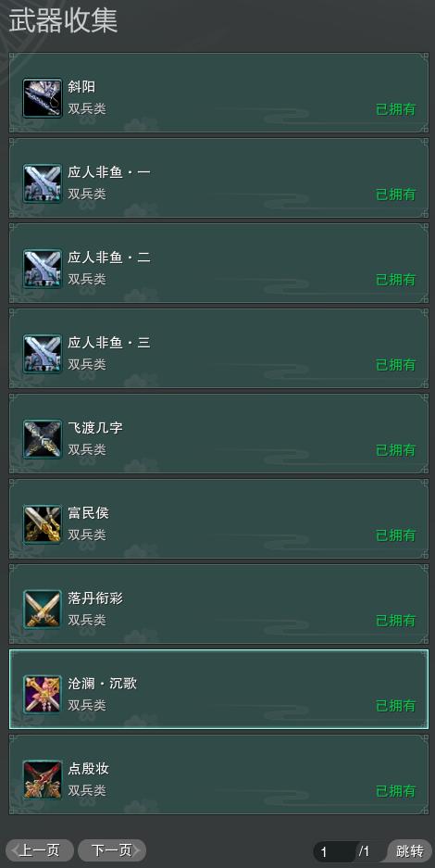
Task: Select the 富民侯 list entry name
Action: point(89,513)
